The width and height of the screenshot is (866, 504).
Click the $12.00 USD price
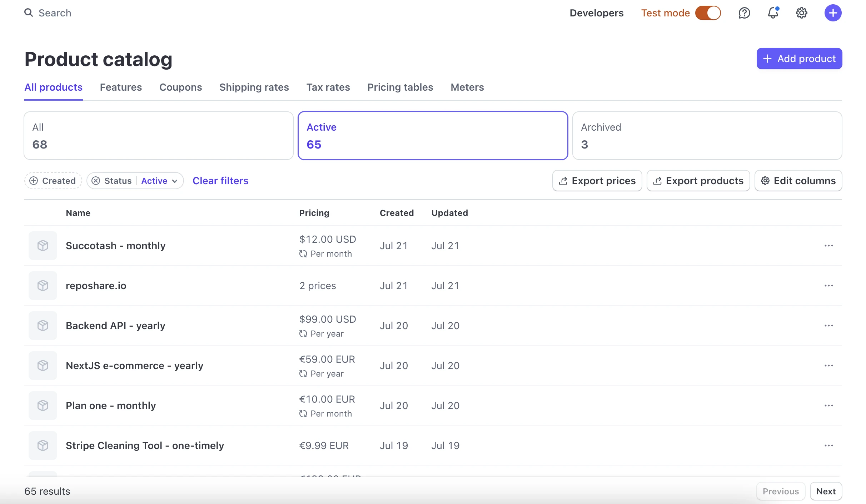click(x=328, y=239)
